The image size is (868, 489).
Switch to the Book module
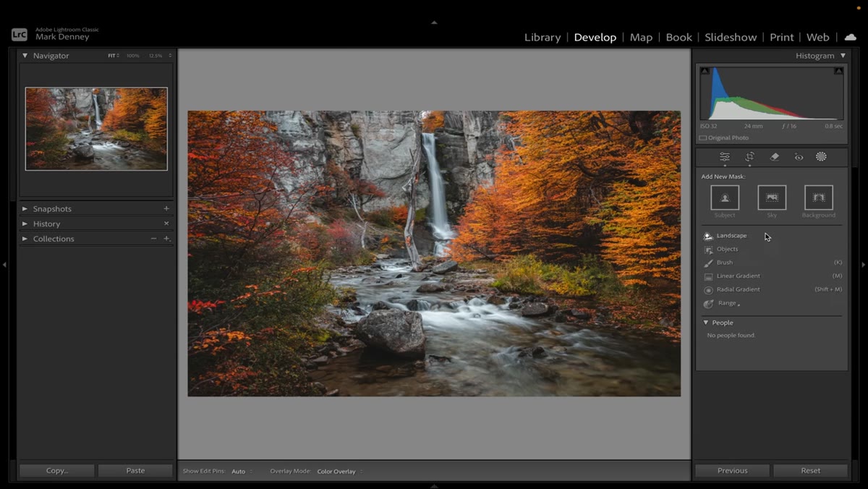tap(678, 37)
